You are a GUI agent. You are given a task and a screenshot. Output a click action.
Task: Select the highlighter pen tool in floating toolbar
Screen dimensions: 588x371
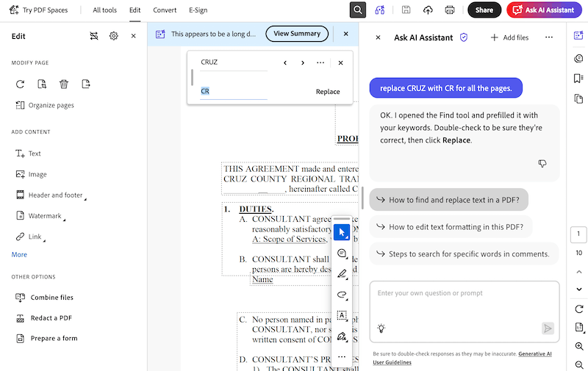pyautogui.click(x=342, y=274)
